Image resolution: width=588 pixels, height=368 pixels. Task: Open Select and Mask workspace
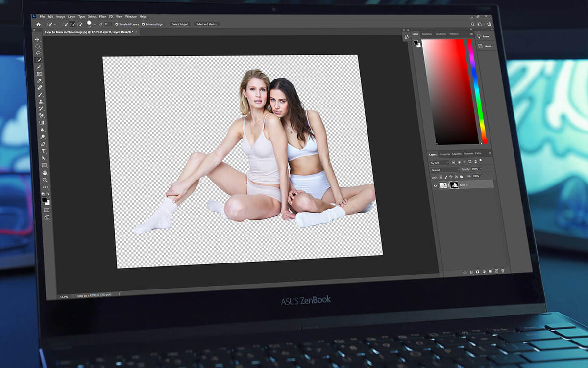207,24
